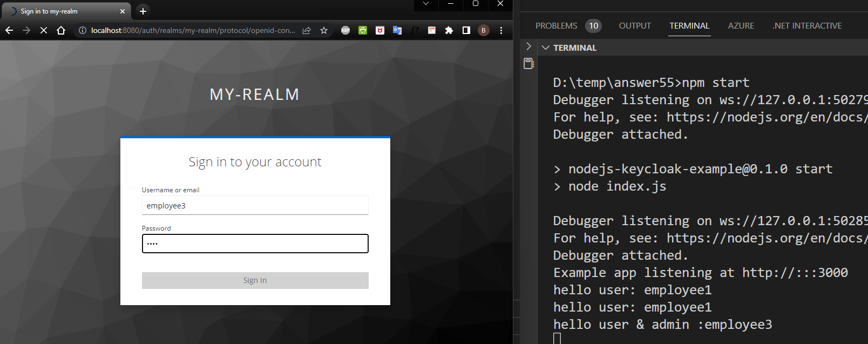This screenshot has width=868, height=344.
Task: Expand the side chevron left of TERMINAL
Action: pos(528,46)
